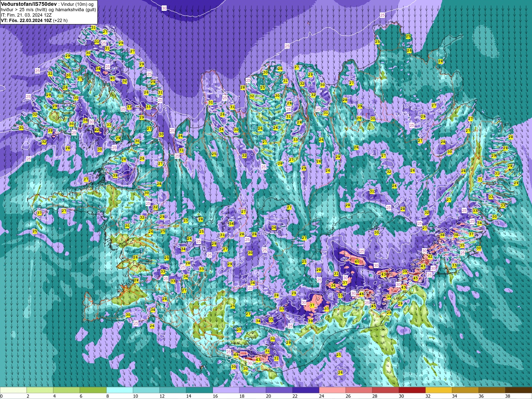The image size is (532, 399).
Task: Pick the 4–6 m/s green legend swatch
Action: click(66, 390)
